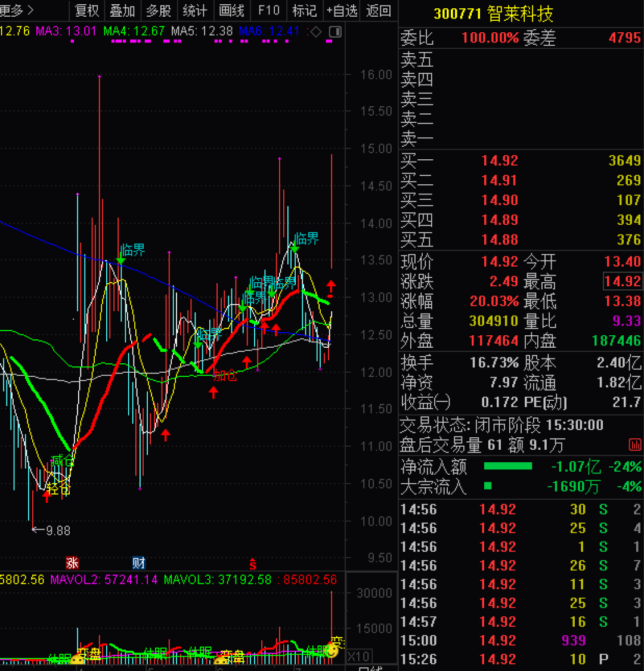Screen dimensions: 644x671
Task: Click the 委比 100.00% value
Action: pos(490,38)
